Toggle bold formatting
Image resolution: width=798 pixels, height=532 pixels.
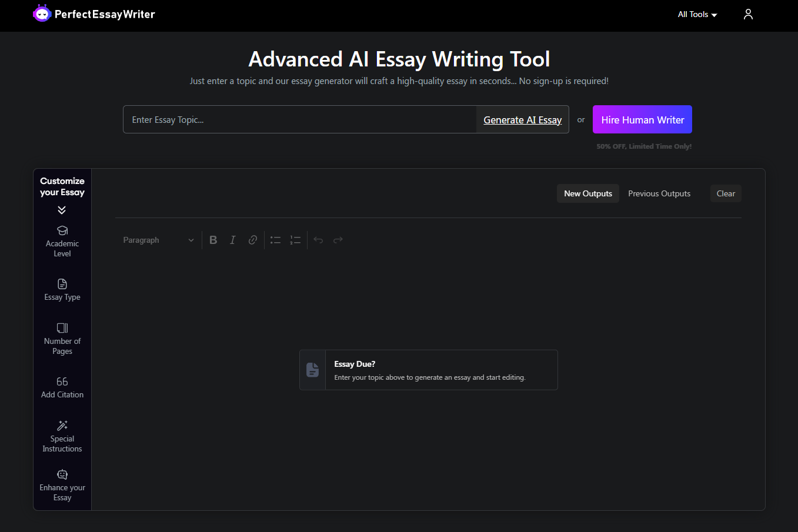pos(213,240)
